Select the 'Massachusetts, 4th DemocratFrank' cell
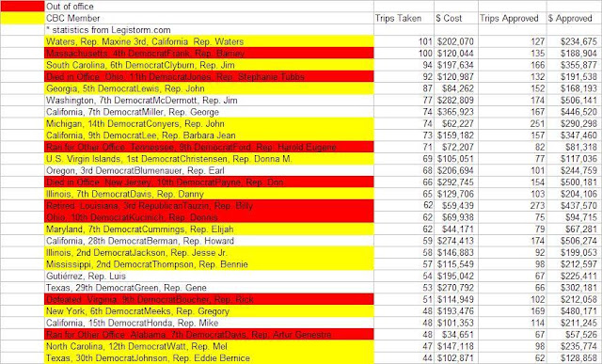Viewport: 602px width, 364px height. (x=209, y=53)
